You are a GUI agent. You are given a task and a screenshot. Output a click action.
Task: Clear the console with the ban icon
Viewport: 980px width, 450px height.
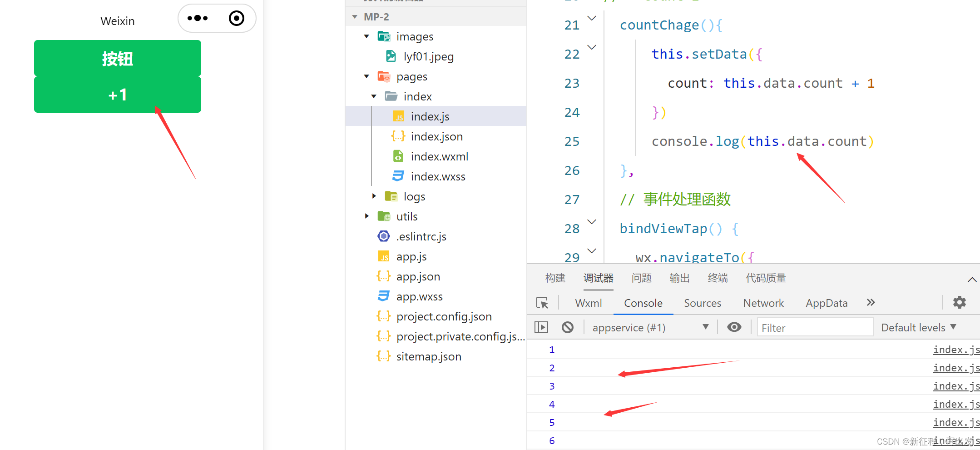(568, 327)
